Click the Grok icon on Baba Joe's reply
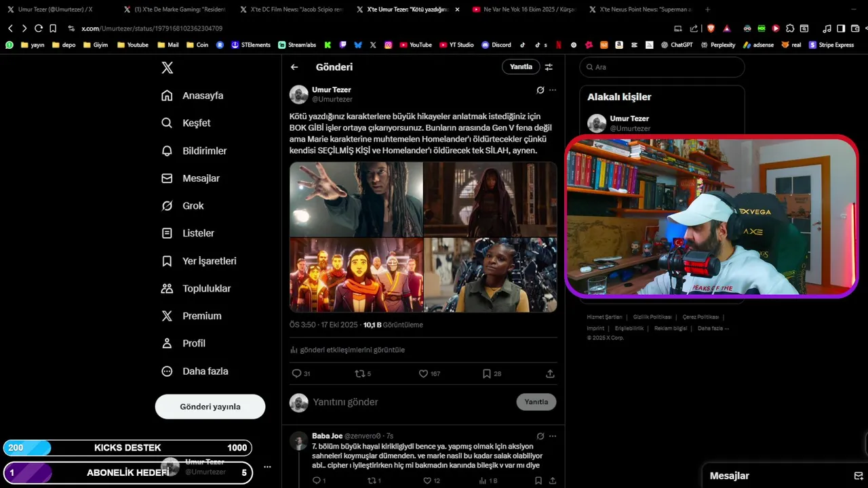Viewport: 868px width, 488px height. pos(540,436)
